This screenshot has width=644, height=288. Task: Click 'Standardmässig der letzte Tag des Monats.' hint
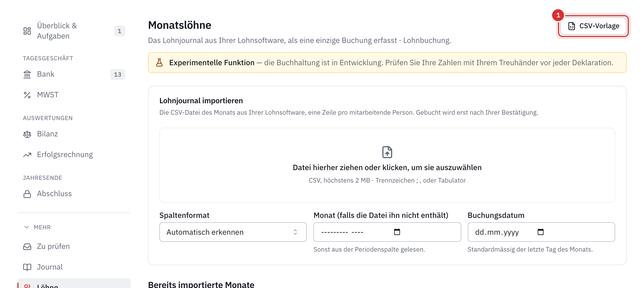530,249
